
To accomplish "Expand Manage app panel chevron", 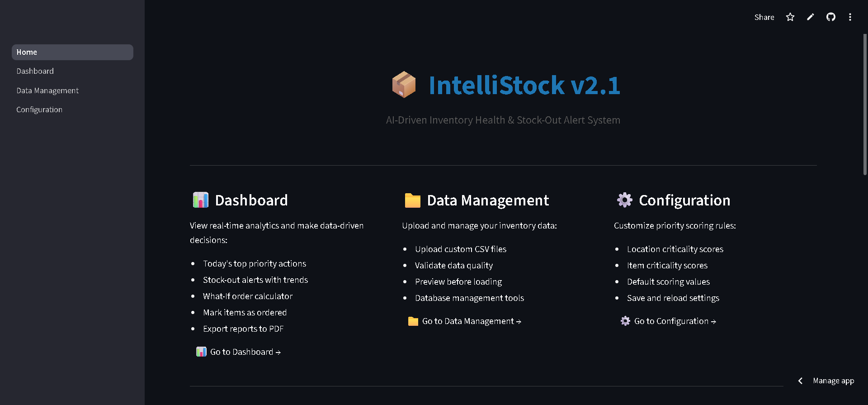I will [x=800, y=381].
